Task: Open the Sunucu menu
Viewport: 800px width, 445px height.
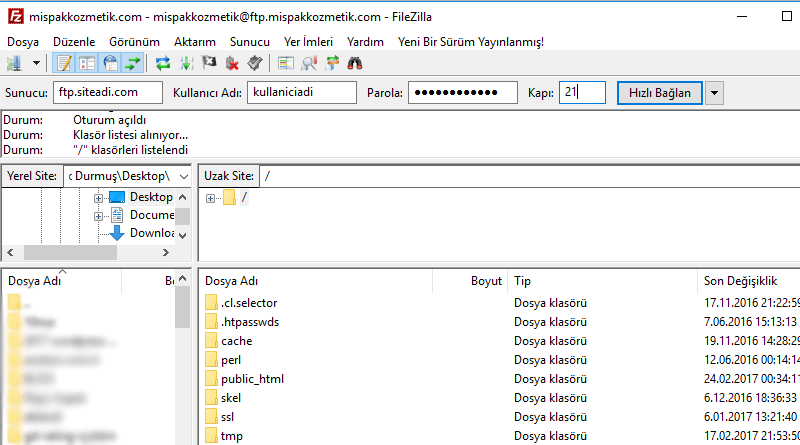Action: (249, 42)
